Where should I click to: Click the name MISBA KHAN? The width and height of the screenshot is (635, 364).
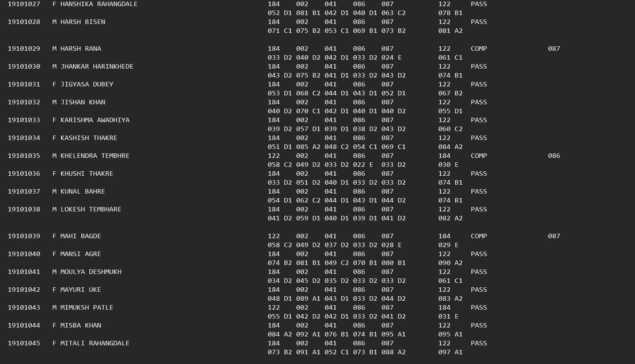point(81,325)
